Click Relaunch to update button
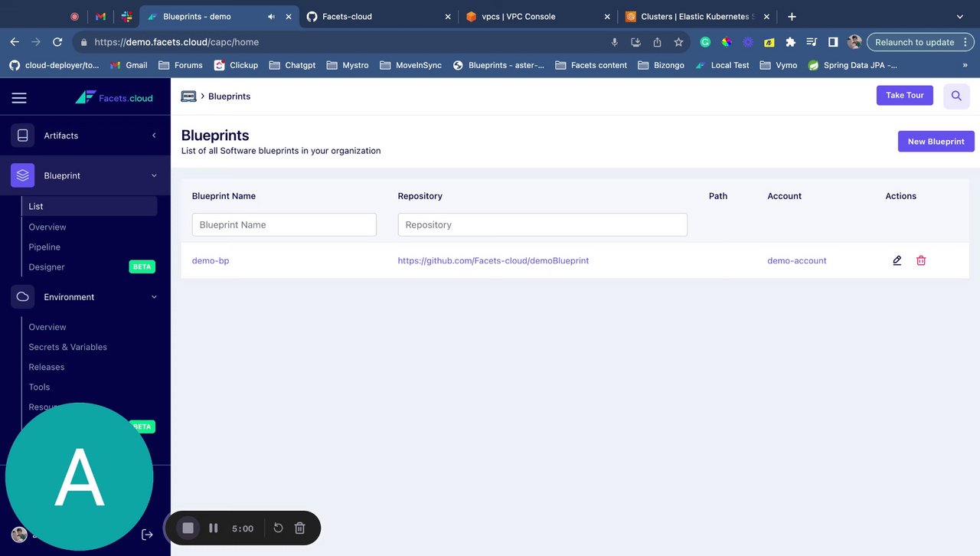This screenshot has width=980, height=556. pyautogui.click(x=914, y=42)
